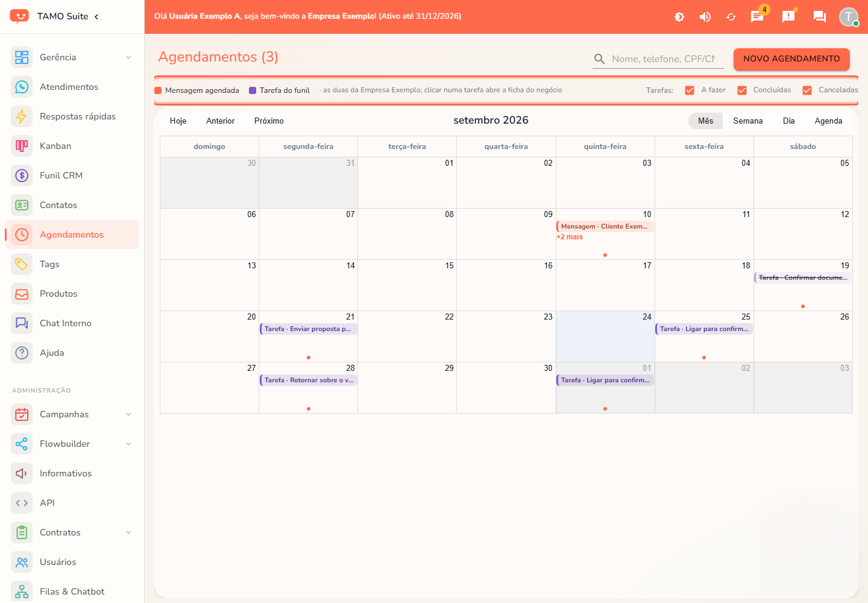Switch to Agenda view
This screenshot has width=868, height=603.
828,121
